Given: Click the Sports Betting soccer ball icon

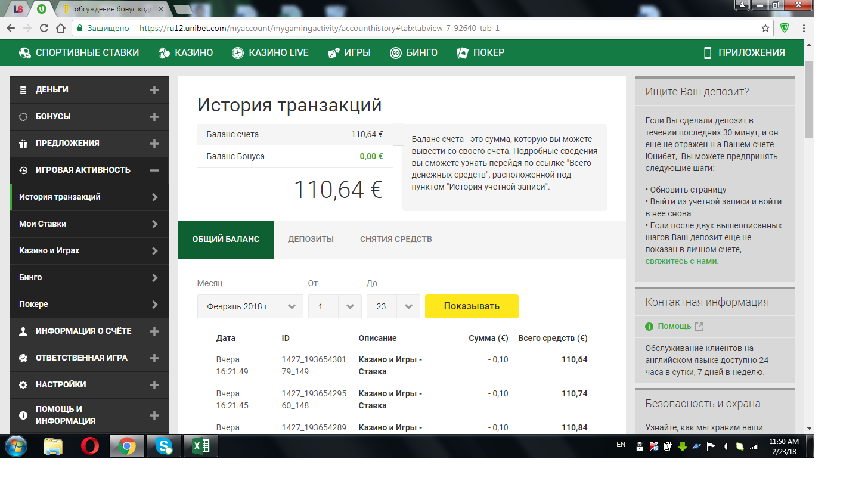Looking at the screenshot, I should 25,53.
